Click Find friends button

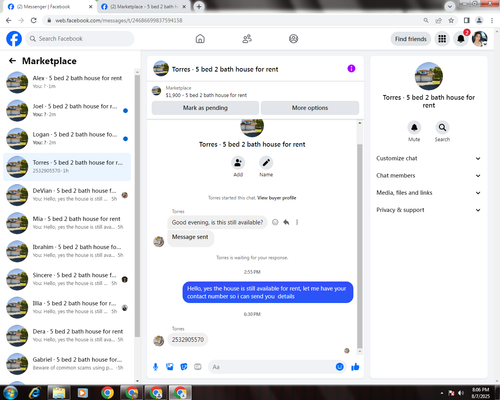pyautogui.click(x=411, y=39)
